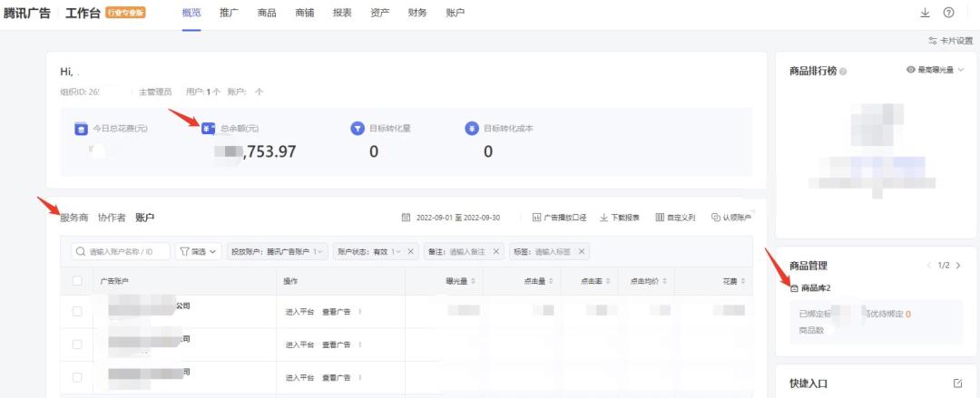Click the download icon in top bar
This screenshot has height=398, width=980.
click(x=925, y=13)
